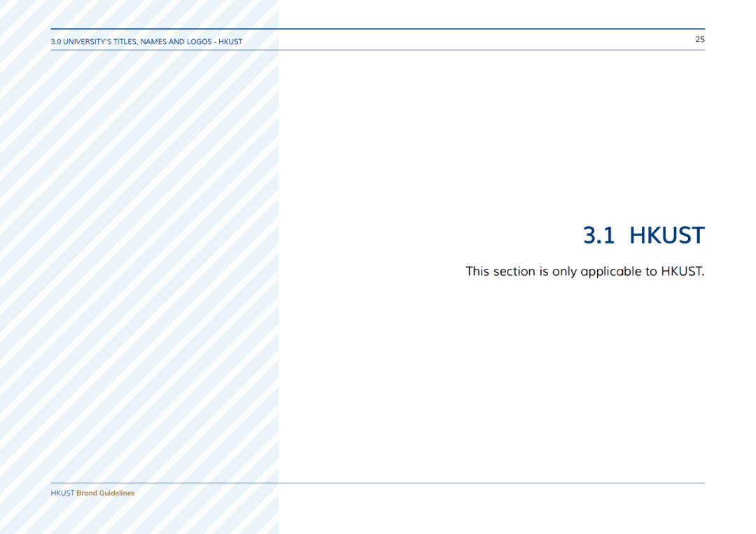Select the heading "3.1 HKUST"
Screen dimensions: 756x534
point(644,235)
